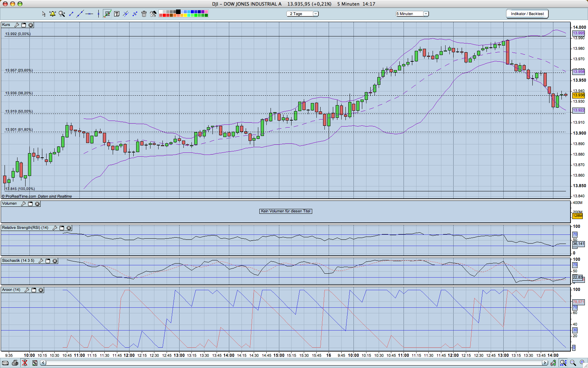Viewport: 588px width, 368px height.
Task: Maximize the Stochastik panel window icon
Action: (48, 261)
